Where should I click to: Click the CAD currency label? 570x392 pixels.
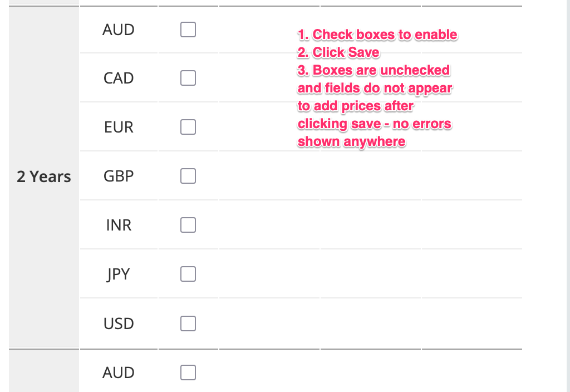pyautogui.click(x=119, y=78)
